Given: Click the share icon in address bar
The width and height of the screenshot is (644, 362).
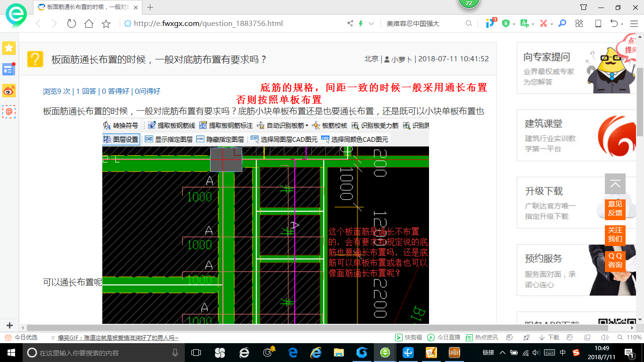Looking at the screenshot, I should pyautogui.click(x=350, y=24).
